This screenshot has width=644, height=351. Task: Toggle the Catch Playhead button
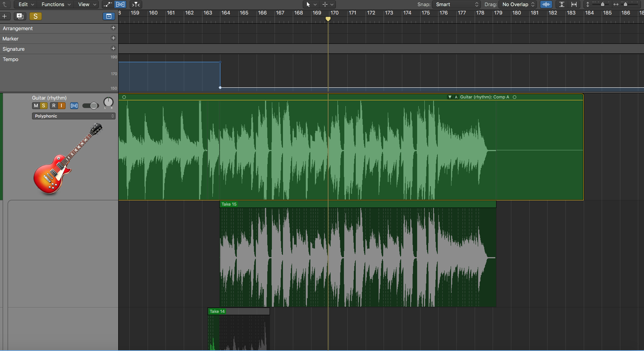point(136,4)
